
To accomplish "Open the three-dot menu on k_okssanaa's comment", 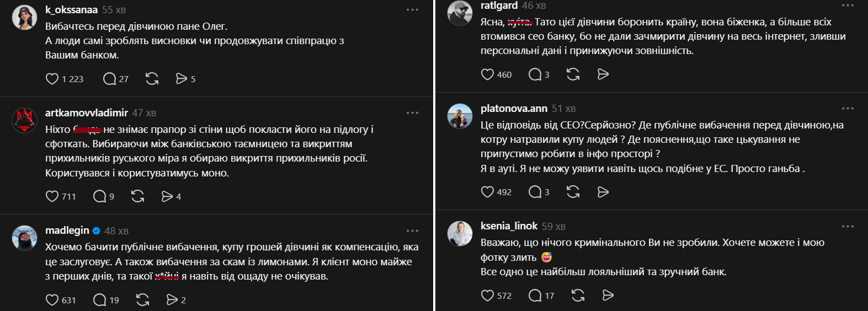I will click(412, 10).
